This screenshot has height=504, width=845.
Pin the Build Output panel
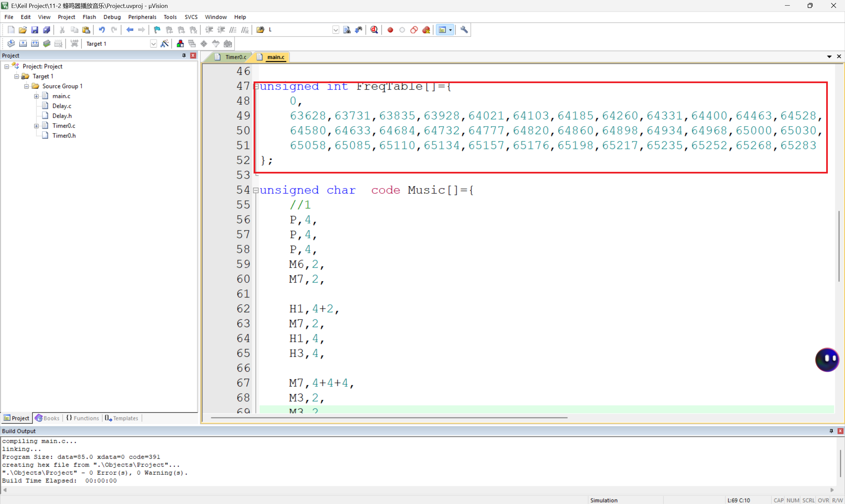tap(831, 431)
